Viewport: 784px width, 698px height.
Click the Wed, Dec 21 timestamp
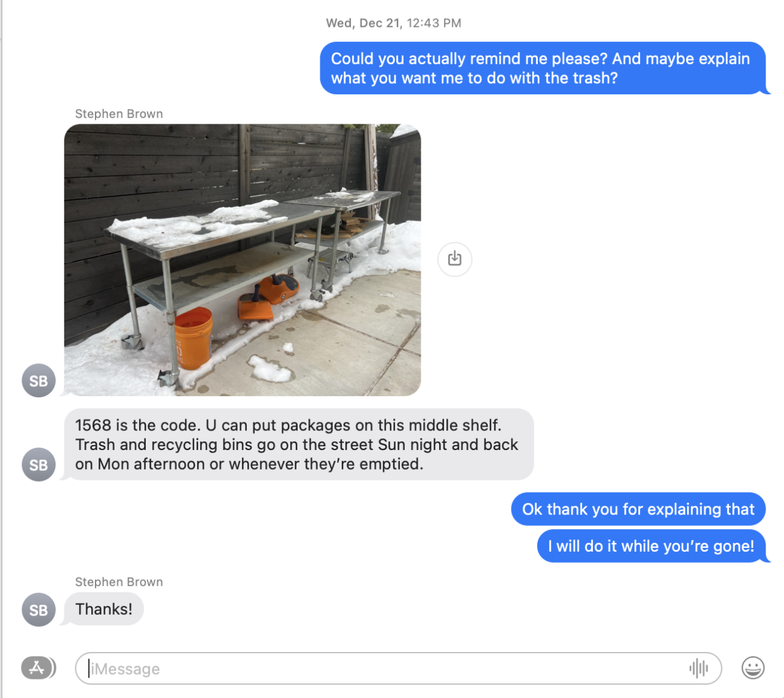pos(393,23)
